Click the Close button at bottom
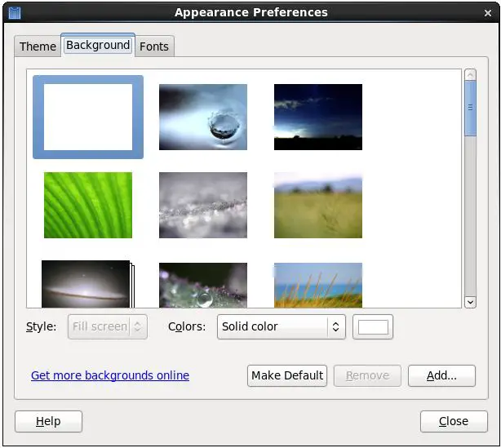 pyautogui.click(x=454, y=421)
